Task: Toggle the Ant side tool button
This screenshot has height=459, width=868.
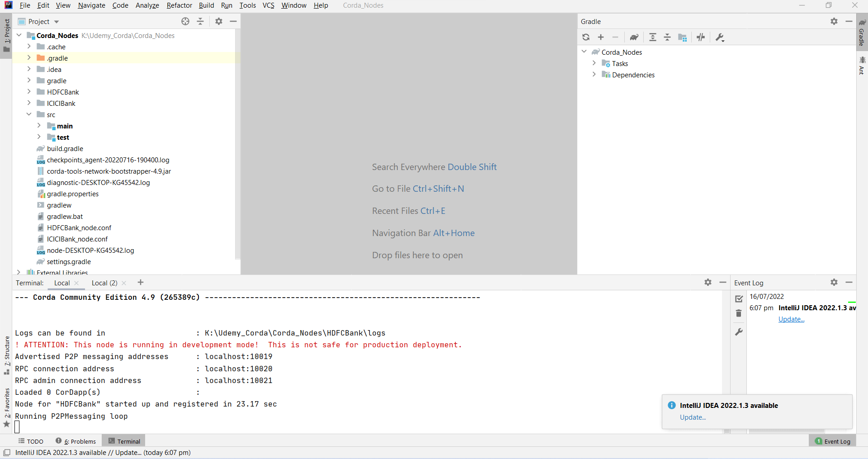Action: tap(862, 66)
